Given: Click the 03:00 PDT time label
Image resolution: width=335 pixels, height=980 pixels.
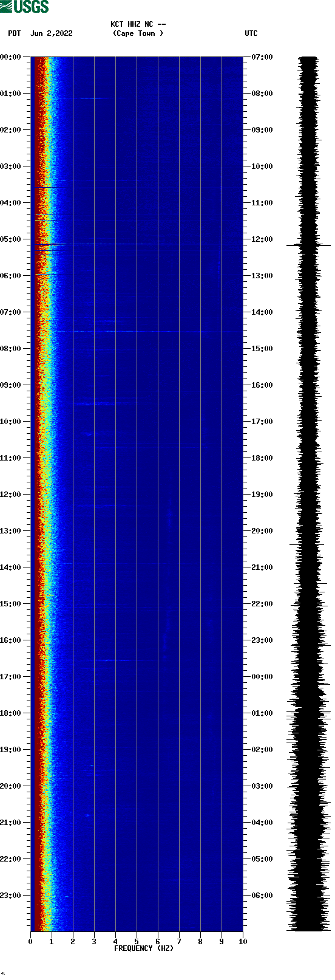Looking at the screenshot, I should point(10,166).
